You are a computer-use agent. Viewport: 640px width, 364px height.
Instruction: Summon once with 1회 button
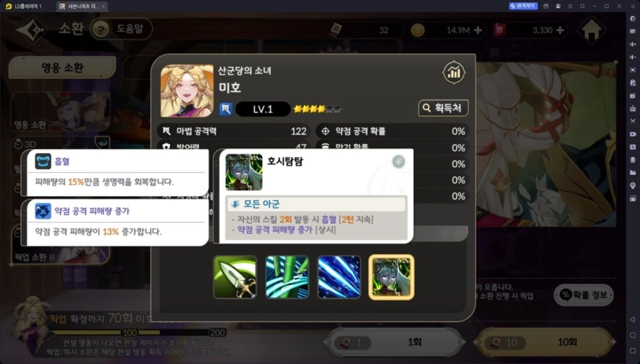point(395,342)
